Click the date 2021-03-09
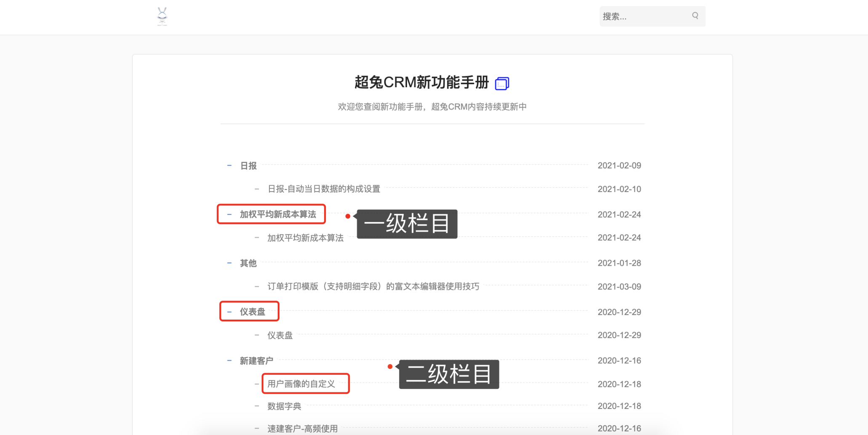 [x=619, y=287]
